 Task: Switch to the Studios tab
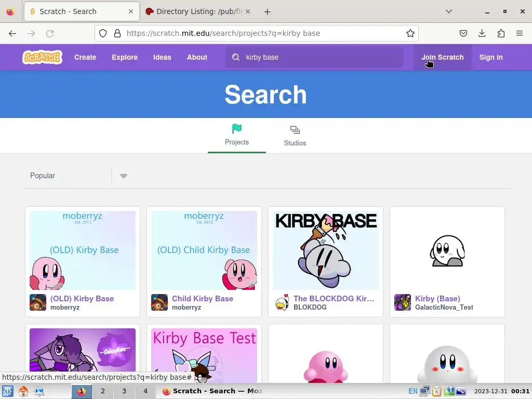point(295,136)
